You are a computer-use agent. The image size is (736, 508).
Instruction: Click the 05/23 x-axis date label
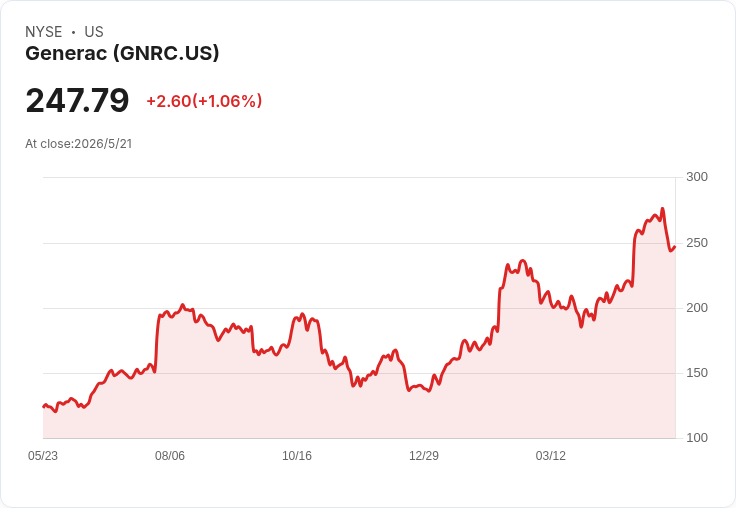(43, 456)
